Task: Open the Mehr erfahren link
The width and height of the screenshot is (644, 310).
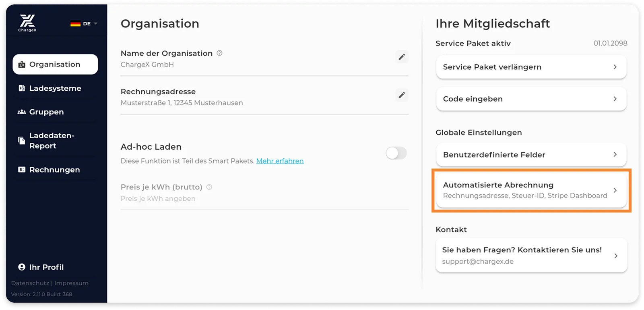Action: point(280,161)
